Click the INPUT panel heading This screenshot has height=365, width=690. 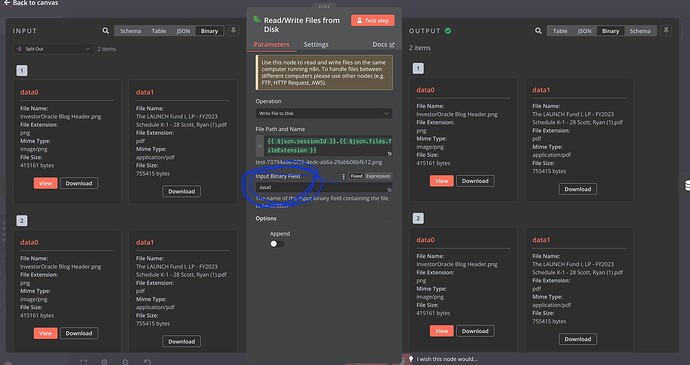point(25,31)
